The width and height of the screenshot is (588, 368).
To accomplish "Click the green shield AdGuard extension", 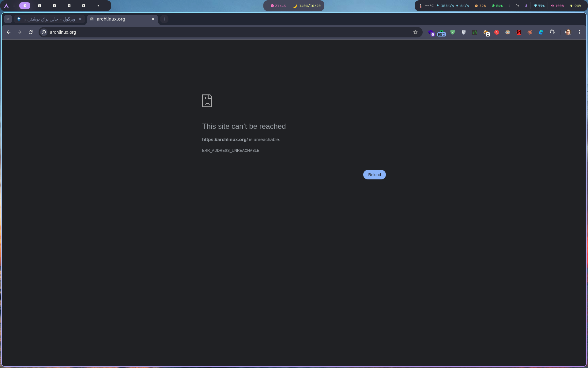I will click(453, 32).
